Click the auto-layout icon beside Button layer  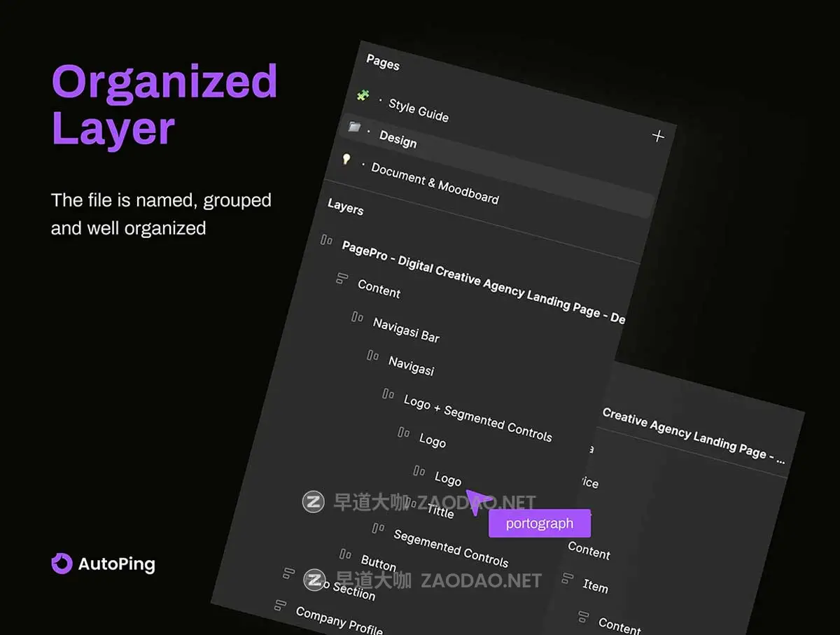(x=346, y=554)
